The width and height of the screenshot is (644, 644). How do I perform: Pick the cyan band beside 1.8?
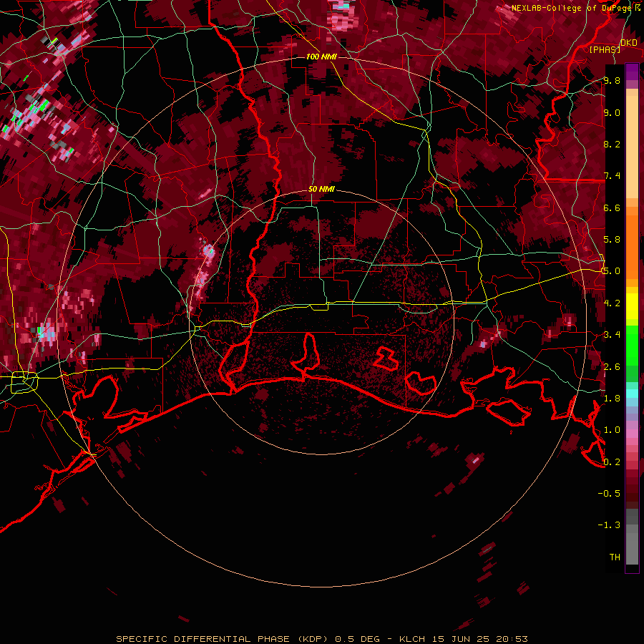pos(632,394)
